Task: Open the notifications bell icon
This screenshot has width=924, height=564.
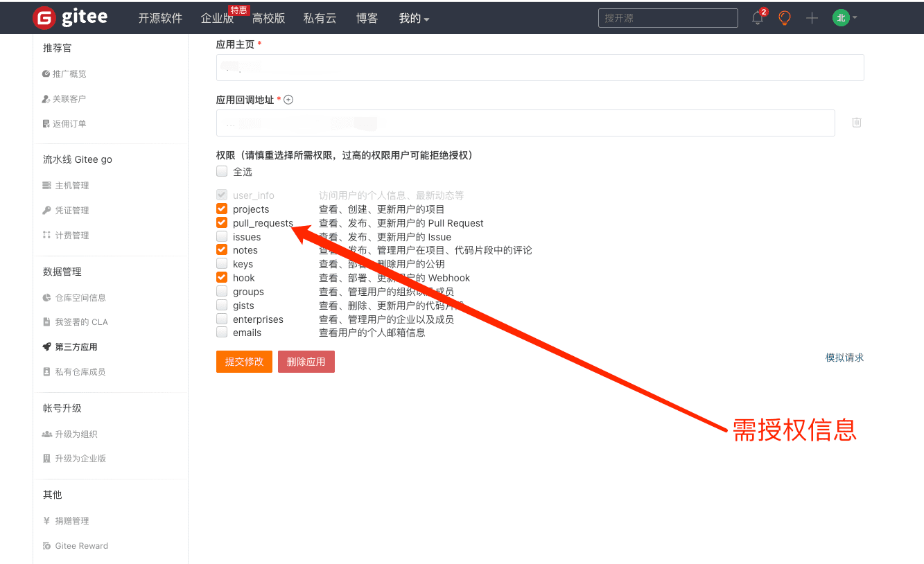Action: (758, 18)
